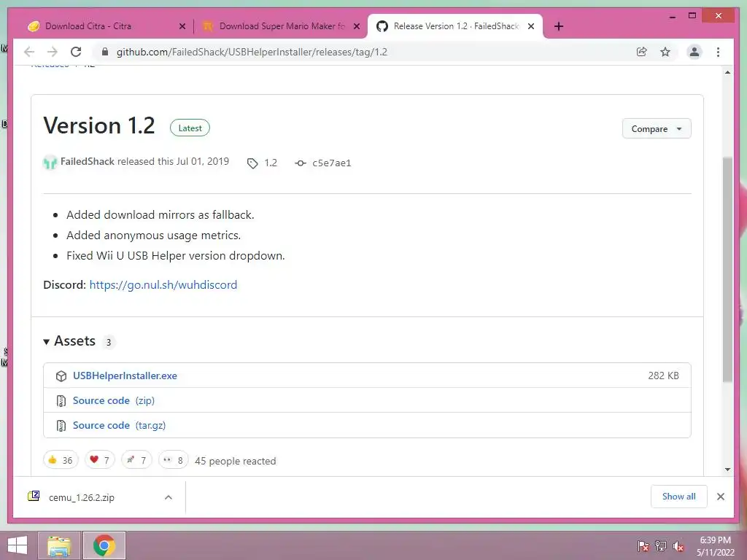
Task: Open File Explorer from the taskbar
Action: [x=59, y=545]
